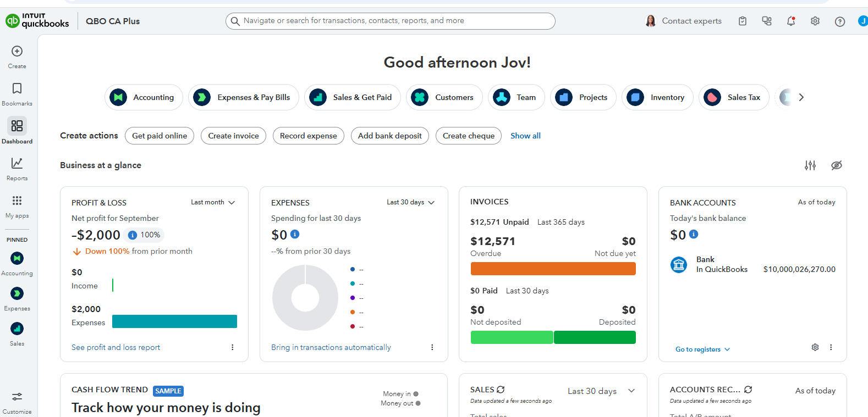
Task: Click the orange Overdue invoices bar
Action: pos(553,269)
